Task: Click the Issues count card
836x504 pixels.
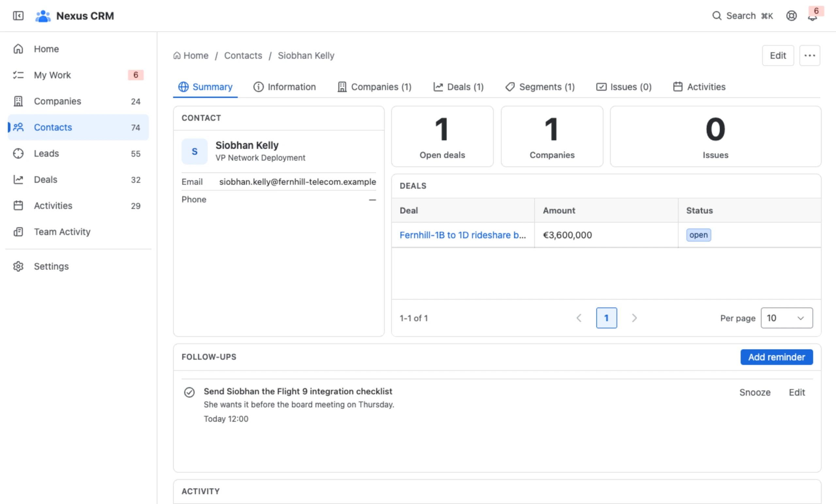Action: [715, 136]
